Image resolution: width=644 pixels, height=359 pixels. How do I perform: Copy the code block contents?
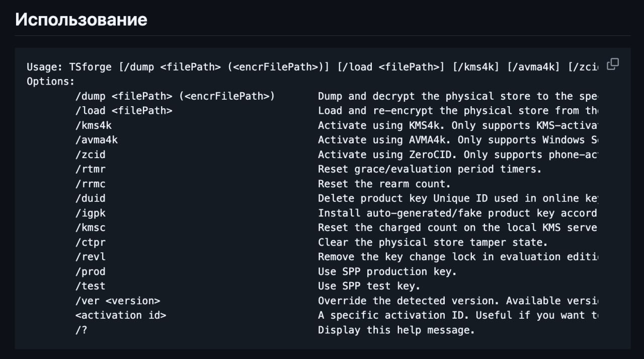(612, 64)
